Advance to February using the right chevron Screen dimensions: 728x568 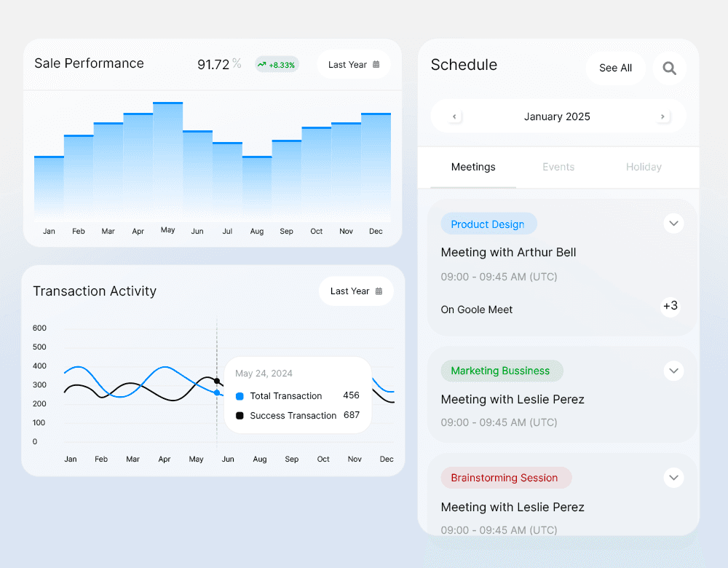click(662, 117)
